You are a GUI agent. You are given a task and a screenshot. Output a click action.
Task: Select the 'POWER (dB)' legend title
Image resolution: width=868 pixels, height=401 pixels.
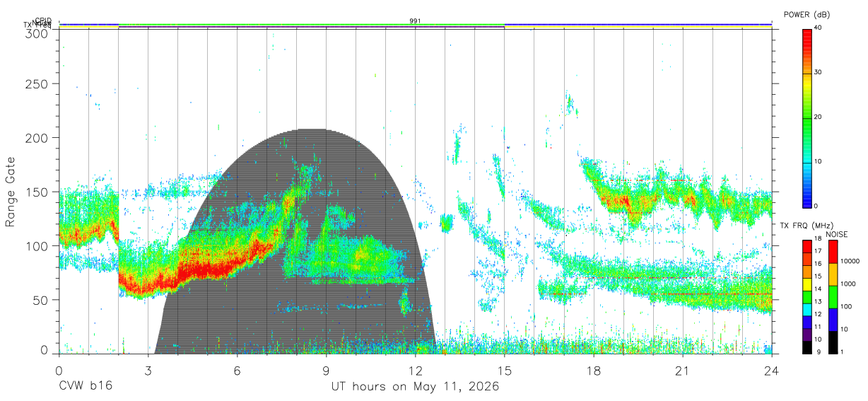tap(807, 15)
